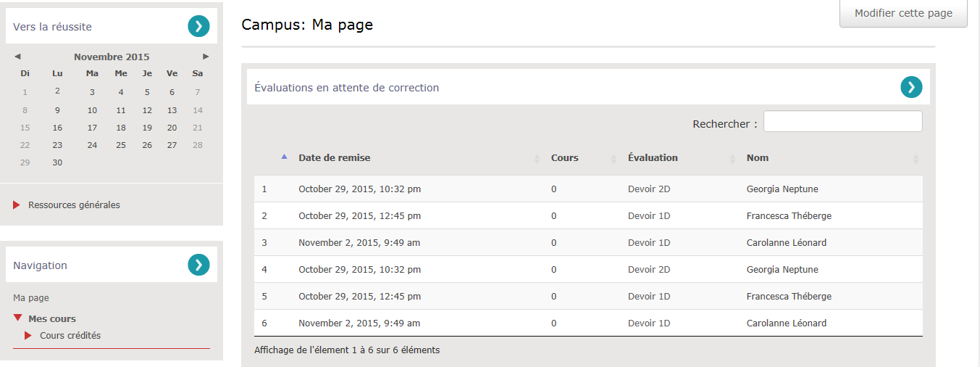Image resolution: width=980 pixels, height=367 pixels.
Task: Click the Rechercher search field
Action: tap(842, 122)
